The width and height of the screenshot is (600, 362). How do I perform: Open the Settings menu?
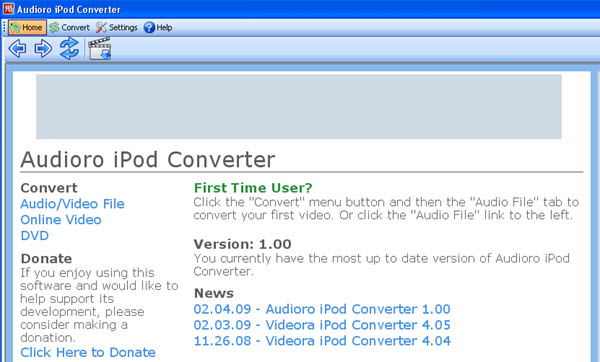coord(117,28)
